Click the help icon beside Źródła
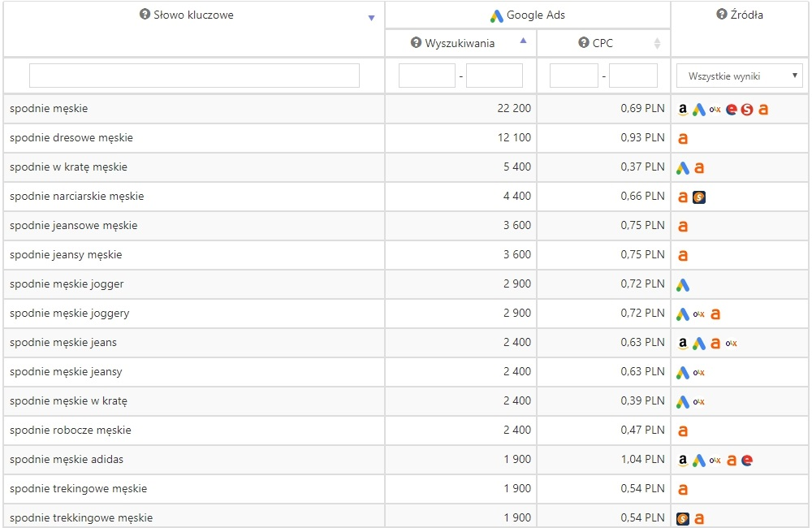Screen dimensions: 812x528 click(722, 15)
